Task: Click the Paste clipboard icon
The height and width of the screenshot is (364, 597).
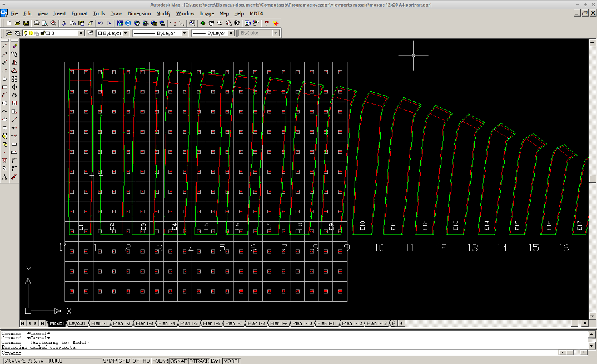Action: [x=81, y=23]
